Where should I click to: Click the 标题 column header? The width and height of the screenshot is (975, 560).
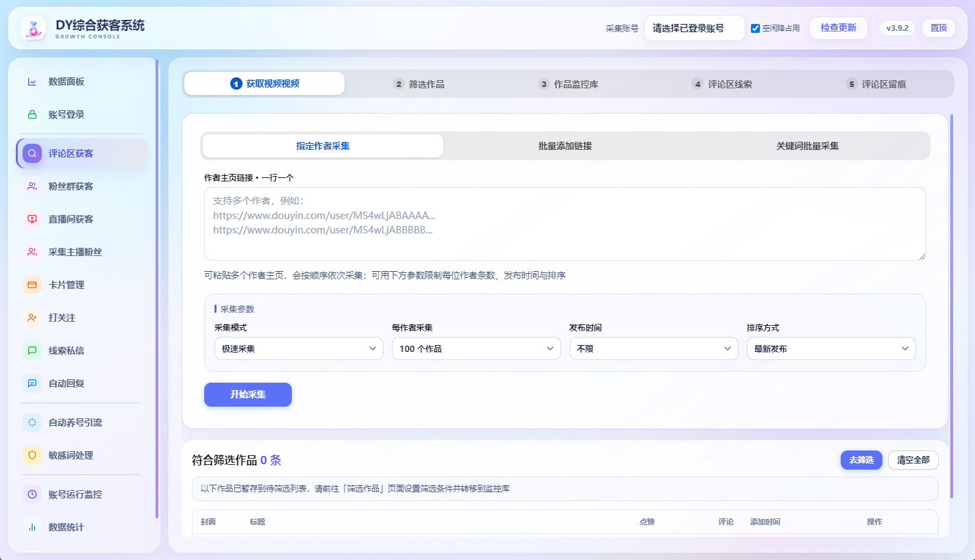(x=258, y=522)
